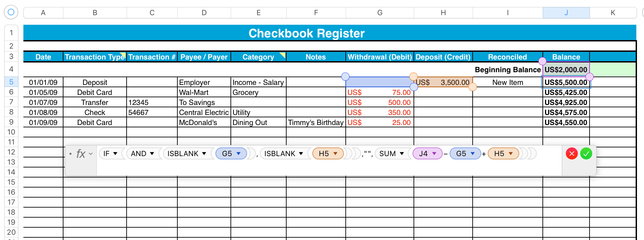Select the To Savings payee cell
The width and height of the screenshot is (644, 240).
204,102
